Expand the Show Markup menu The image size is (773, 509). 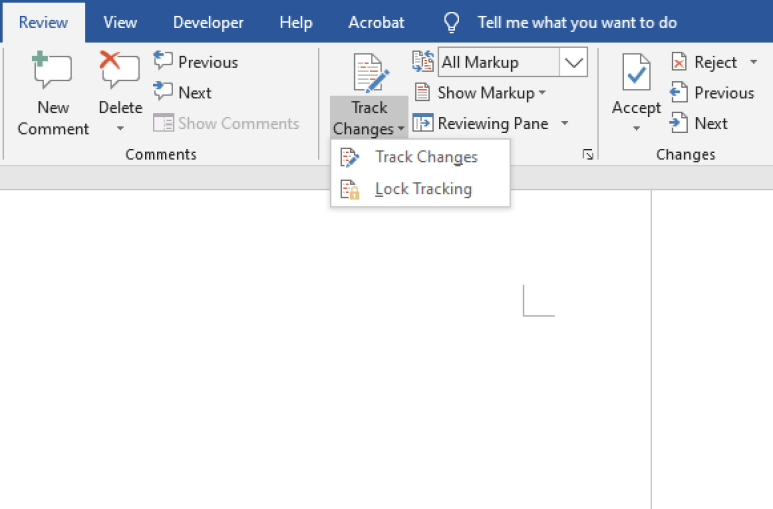point(480,93)
